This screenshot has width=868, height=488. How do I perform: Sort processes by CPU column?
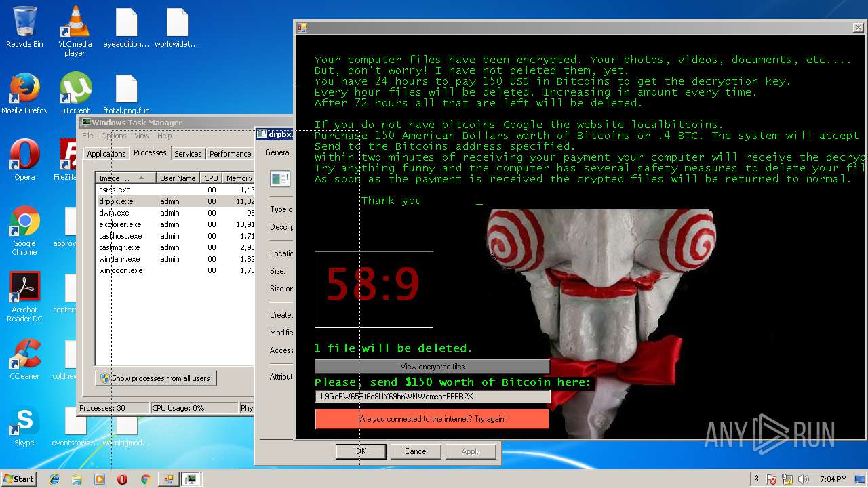(211, 178)
